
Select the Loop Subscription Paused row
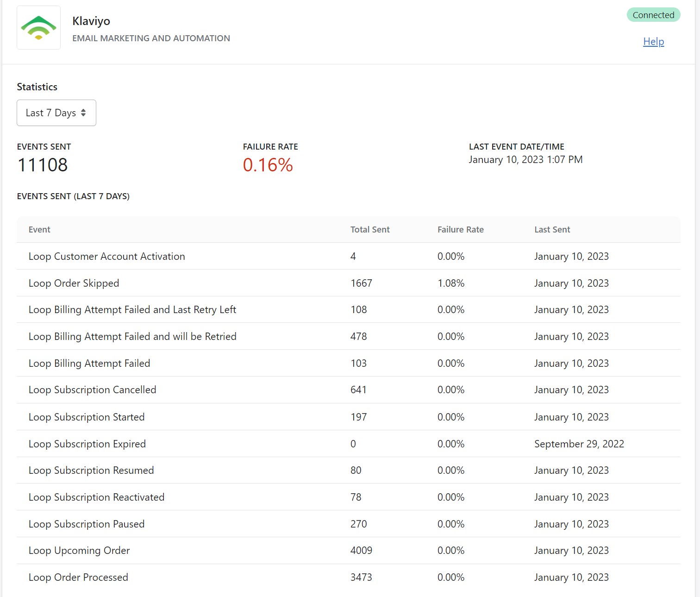pyautogui.click(x=87, y=524)
